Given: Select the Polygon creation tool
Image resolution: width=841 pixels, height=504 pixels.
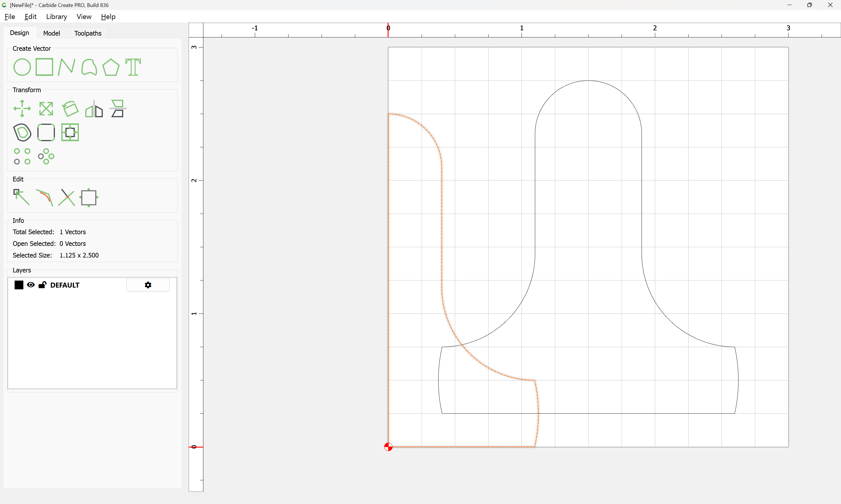Looking at the screenshot, I should click(111, 67).
